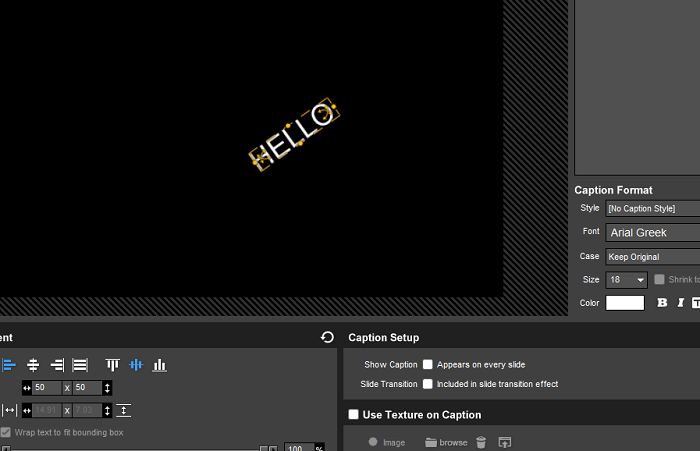Click the bounding box height limit icon
The height and width of the screenshot is (451, 700).
124,410
